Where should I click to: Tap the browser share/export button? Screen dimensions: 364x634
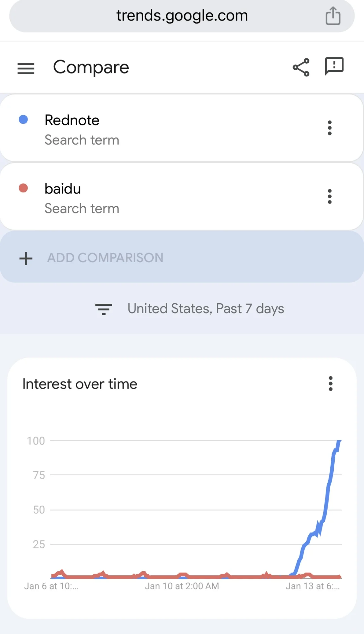click(x=333, y=16)
